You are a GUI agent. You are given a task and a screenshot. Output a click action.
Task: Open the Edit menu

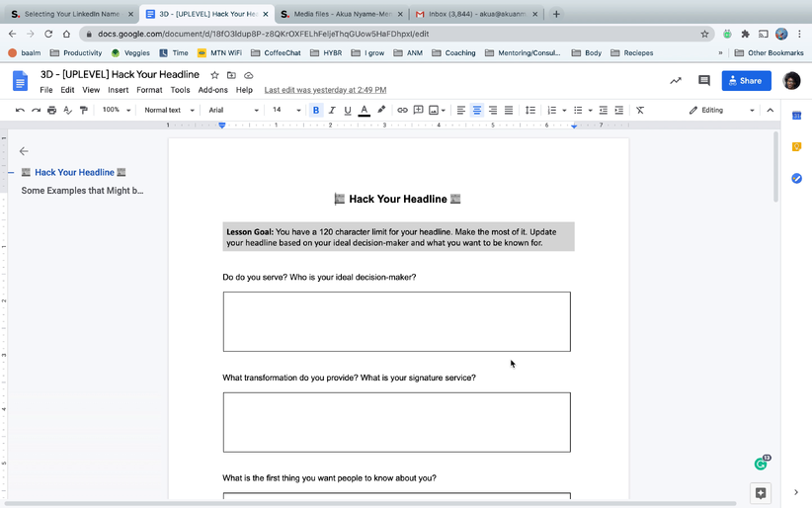click(67, 90)
